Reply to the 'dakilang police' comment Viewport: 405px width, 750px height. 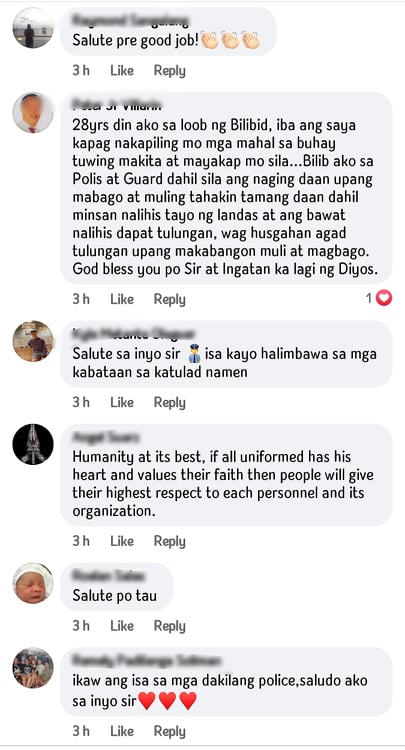click(169, 731)
